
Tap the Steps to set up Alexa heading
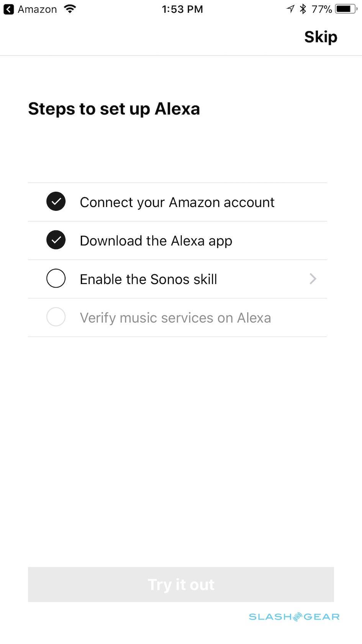click(x=114, y=109)
